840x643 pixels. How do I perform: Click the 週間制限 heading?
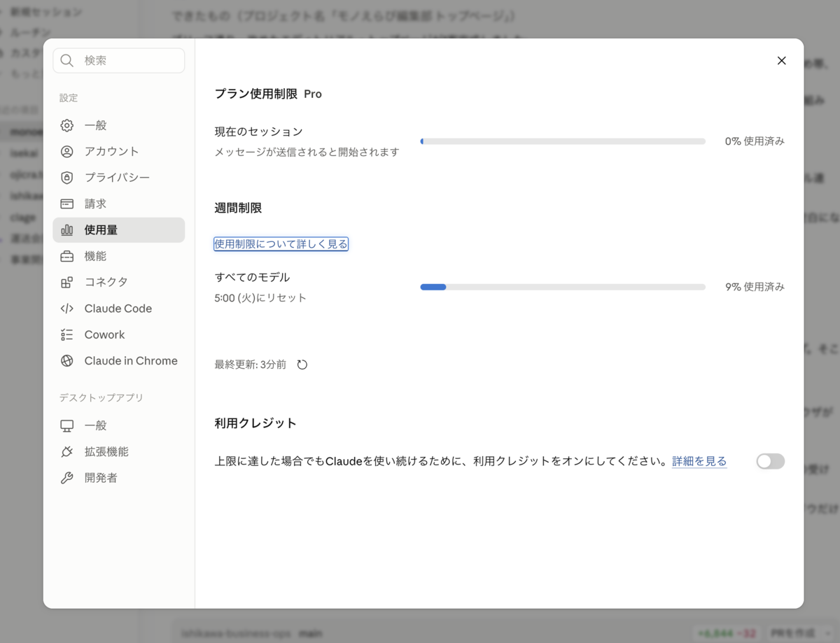tap(238, 208)
